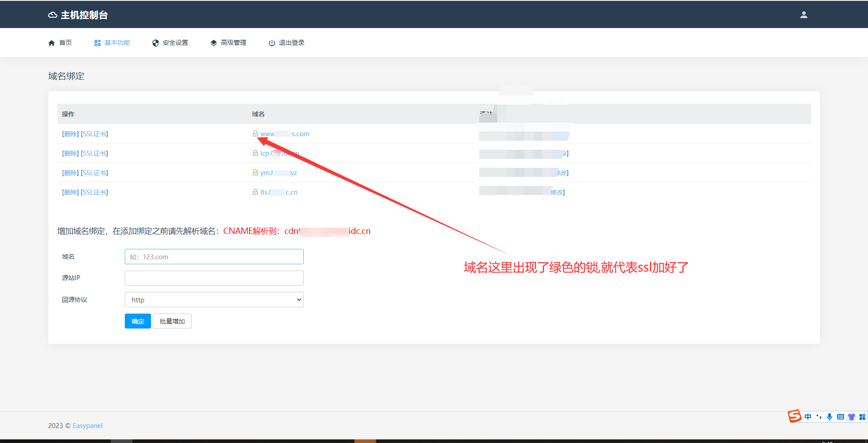Image resolution: width=868 pixels, height=443 pixels.
Task: Click the 批量增加 button
Action: tap(172, 321)
